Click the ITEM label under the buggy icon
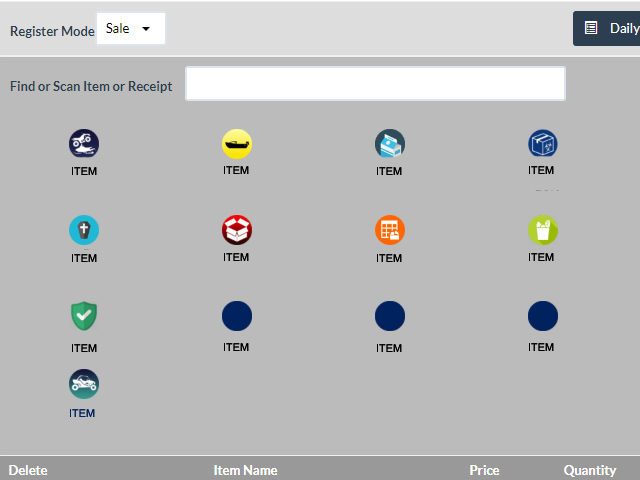Image resolution: width=640 pixels, height=480 pixels. (82, 413)
